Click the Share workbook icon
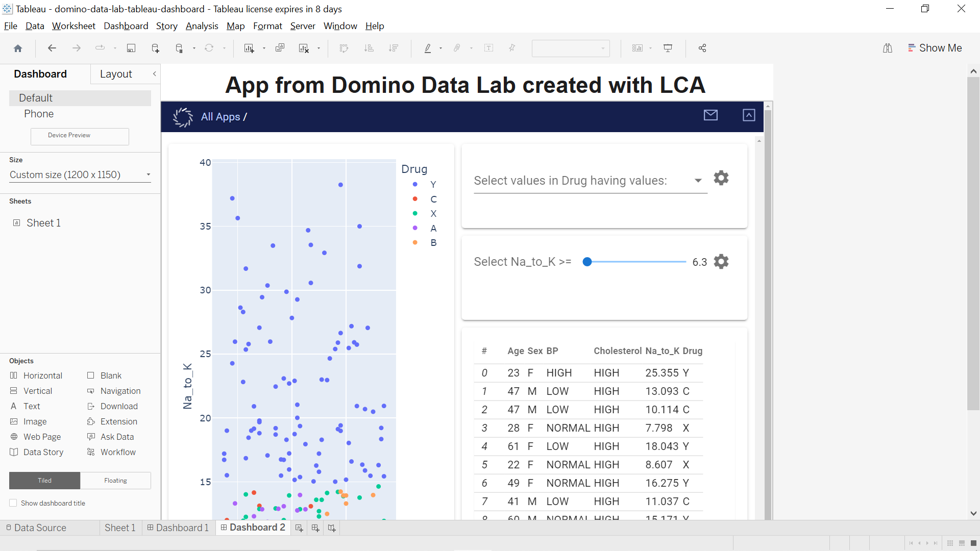This screenshot has height=551, width=980. tap(702, 48)
